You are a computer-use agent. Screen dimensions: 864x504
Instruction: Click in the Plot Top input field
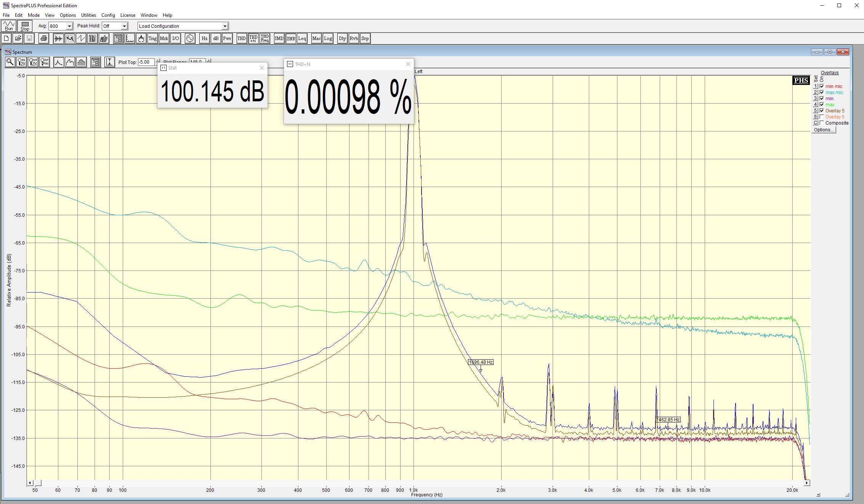point(146,62)
